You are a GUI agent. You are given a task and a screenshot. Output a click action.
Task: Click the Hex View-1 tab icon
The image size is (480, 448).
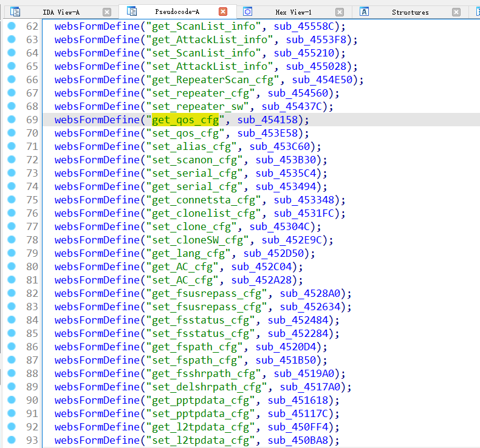click(x=247, y=12)
